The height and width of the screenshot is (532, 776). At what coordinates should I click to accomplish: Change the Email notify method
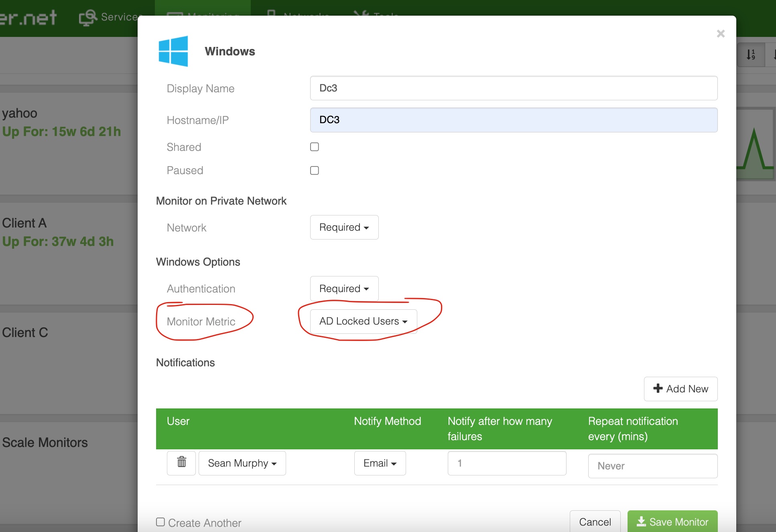pos(380,463)
